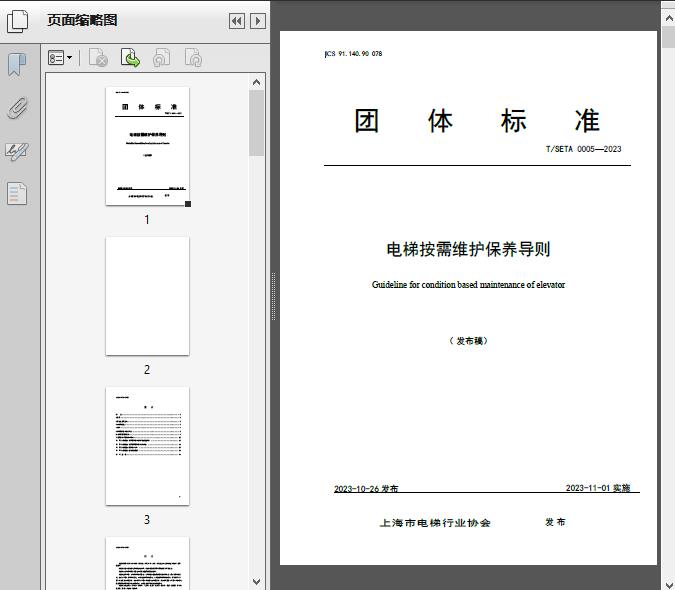Rotate pages clockwise icon
Image resolution: width=675 pixels, height=590 pixels.
pyautogui.click(x=193, y=58)
